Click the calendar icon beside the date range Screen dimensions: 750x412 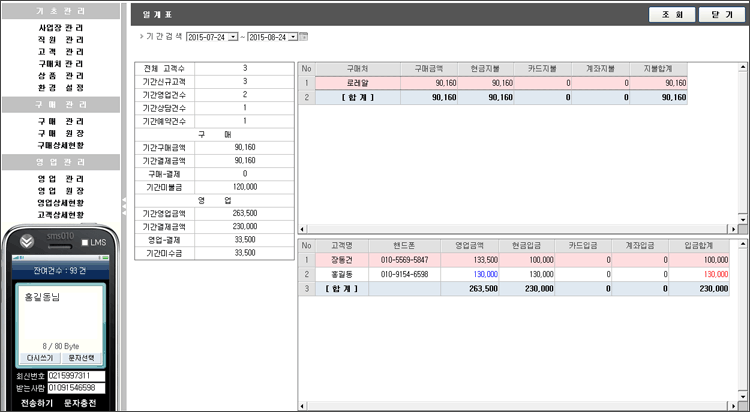(x=304, y=37)
